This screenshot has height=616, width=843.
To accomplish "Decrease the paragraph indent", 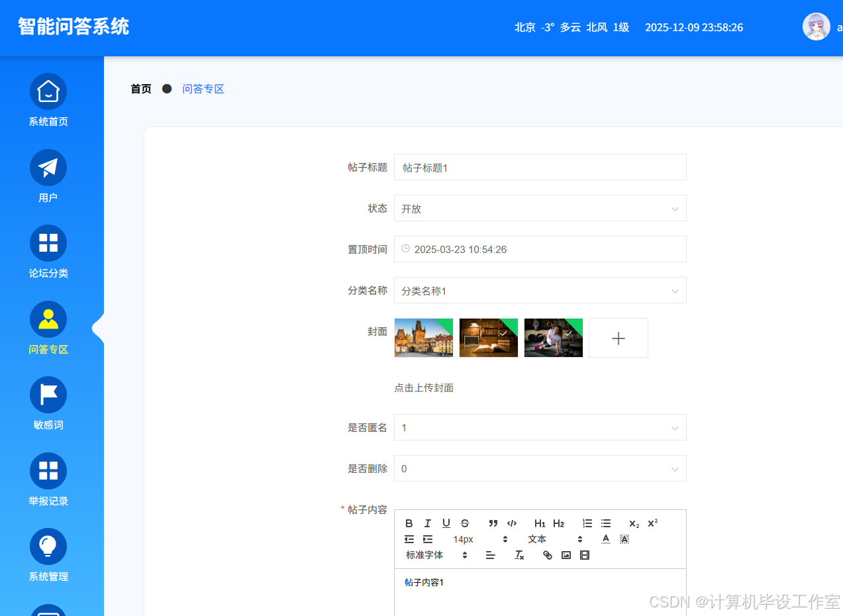I will 409,539.
